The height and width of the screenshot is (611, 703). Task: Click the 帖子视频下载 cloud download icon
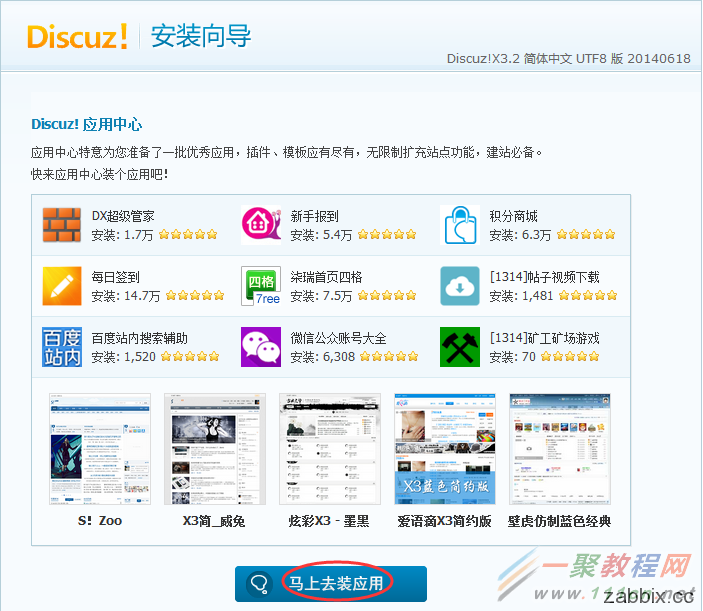click(x=460, y=286)
